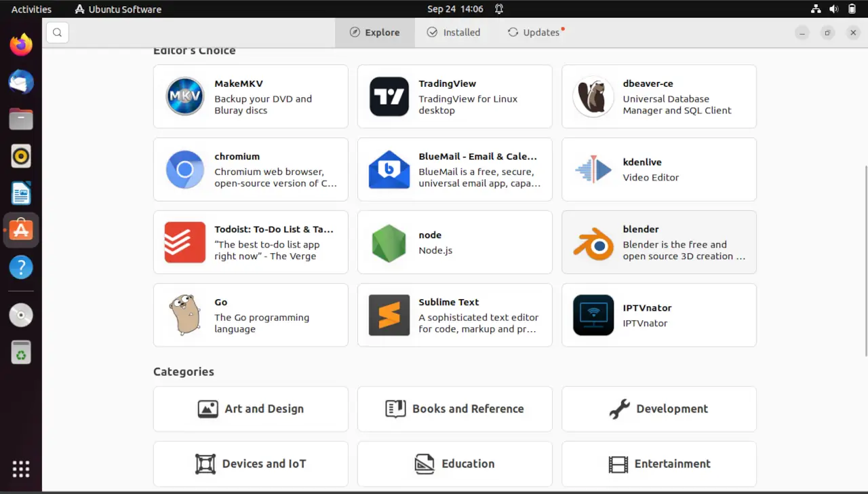Click the chromium browser icon
The image size is (868, 494).
tap(185, 170)
